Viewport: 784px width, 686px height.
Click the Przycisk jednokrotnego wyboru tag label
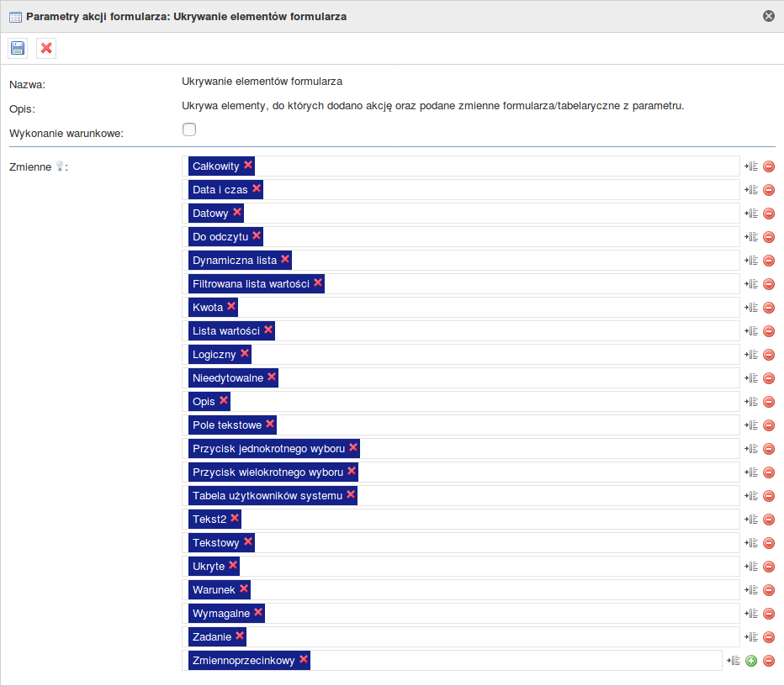click(269, 449)
